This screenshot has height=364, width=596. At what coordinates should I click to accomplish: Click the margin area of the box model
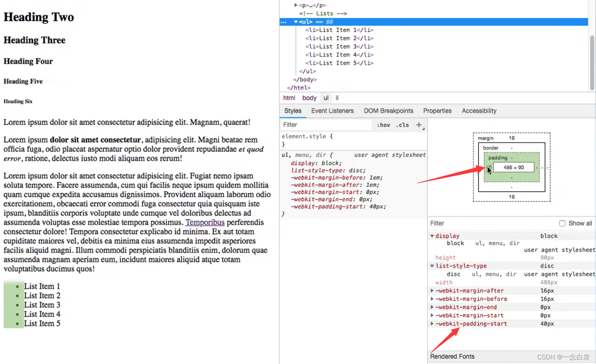(x=485, y=138)
